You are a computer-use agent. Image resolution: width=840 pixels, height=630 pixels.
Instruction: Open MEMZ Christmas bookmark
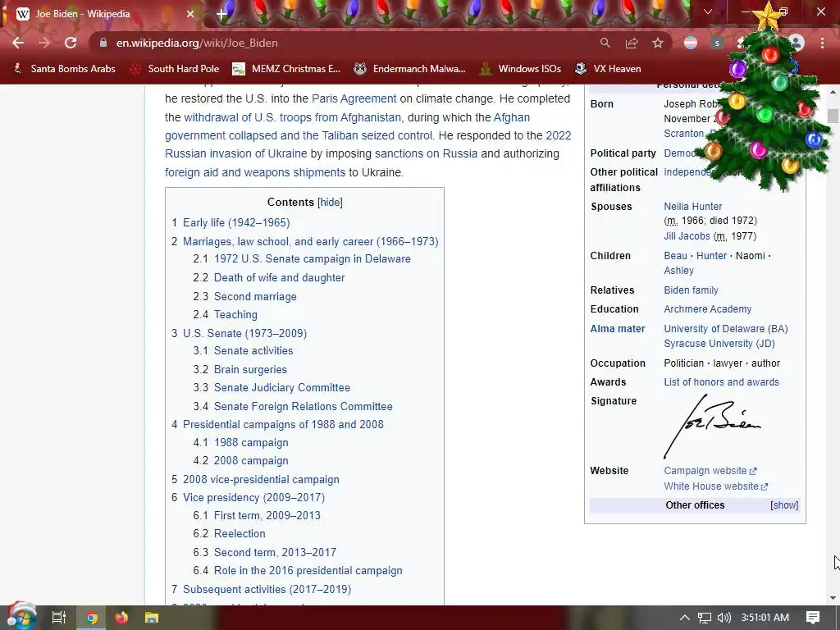(286, 69)
